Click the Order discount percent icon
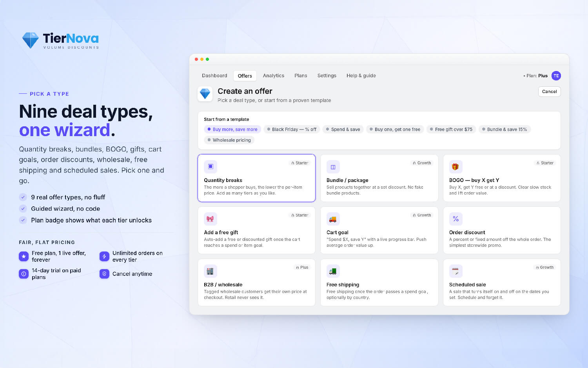 [456, 219]
